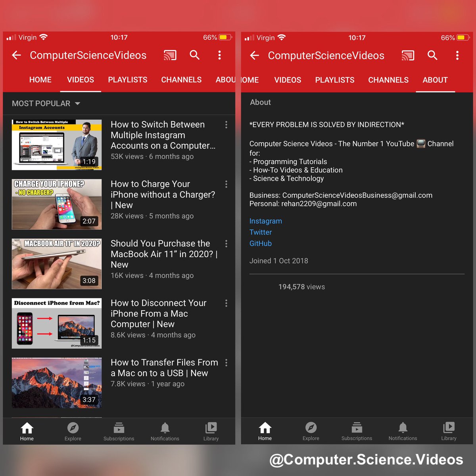Tap Notifications bell in right bottom bar
Screen dimensions: 476x476
403,428
